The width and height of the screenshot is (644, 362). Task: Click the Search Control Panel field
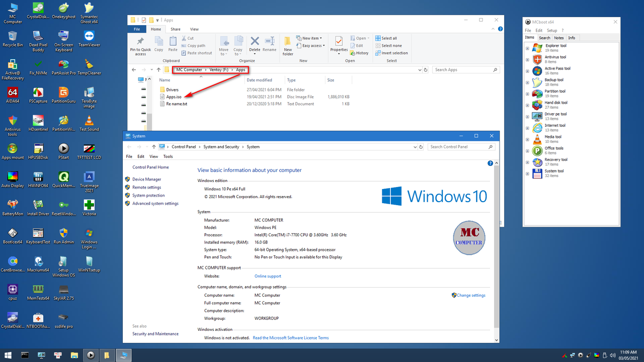coord(461,147)
